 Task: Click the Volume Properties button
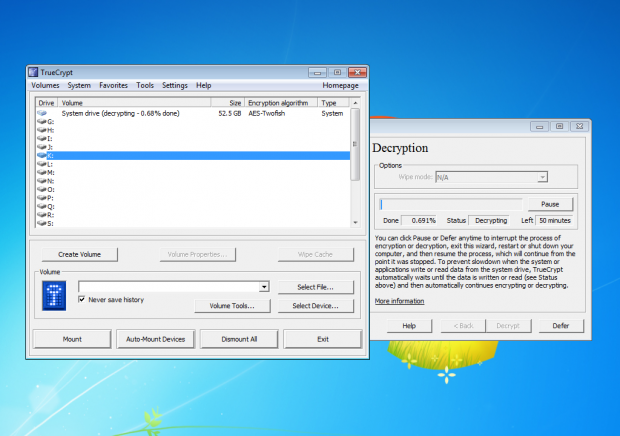pos(197,255)
